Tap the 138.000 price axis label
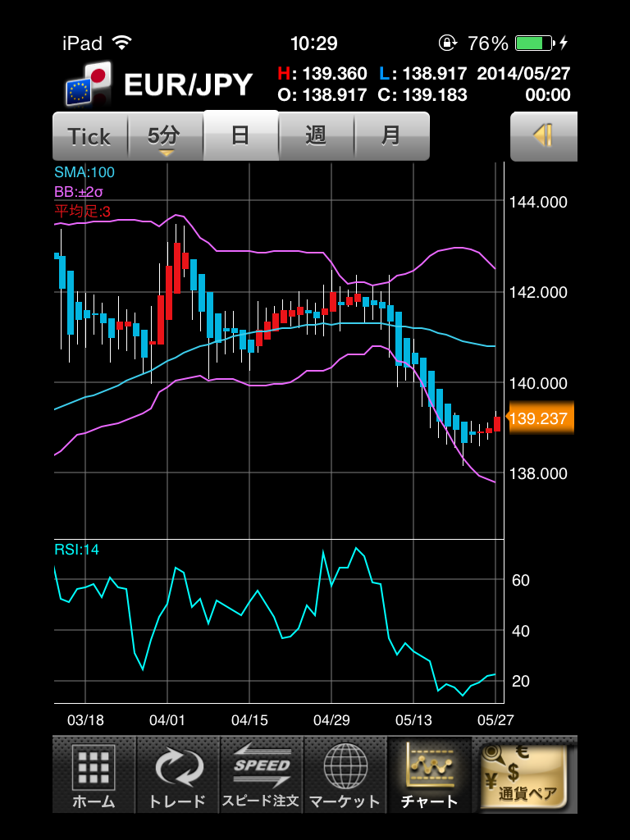Viewport: 630px width, 840px height. click(x=538, y=473)
